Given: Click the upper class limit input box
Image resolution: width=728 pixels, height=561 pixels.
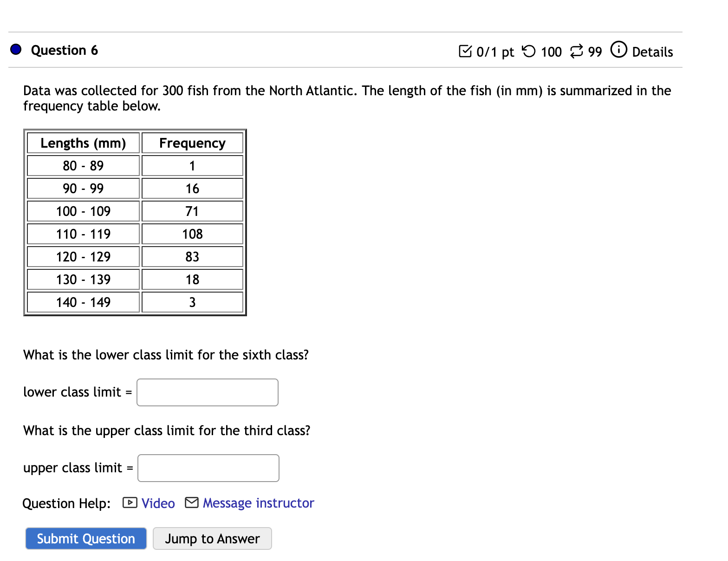Looking at the screenshot, I should click(208, 468).
